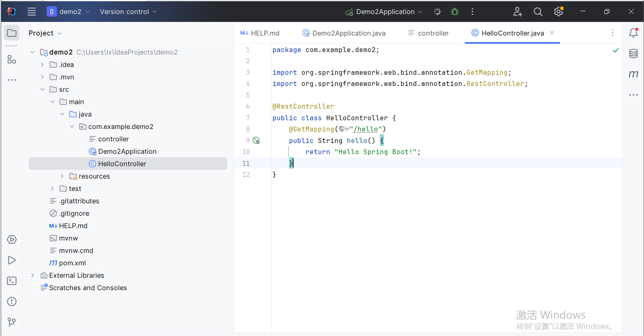Switch to the Demo2Application.java tab
Screen dimensions: 644x336
pos(344,33)
